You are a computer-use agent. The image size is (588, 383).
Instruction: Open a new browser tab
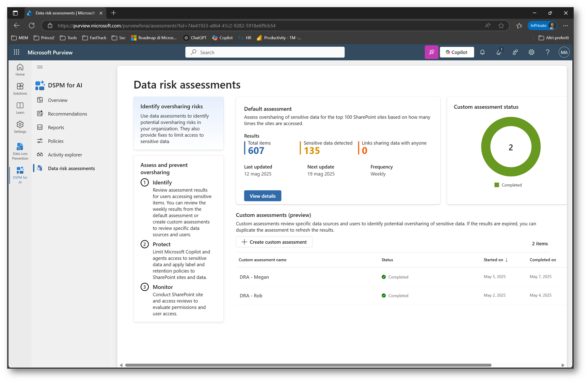click(x=114, y=13)
